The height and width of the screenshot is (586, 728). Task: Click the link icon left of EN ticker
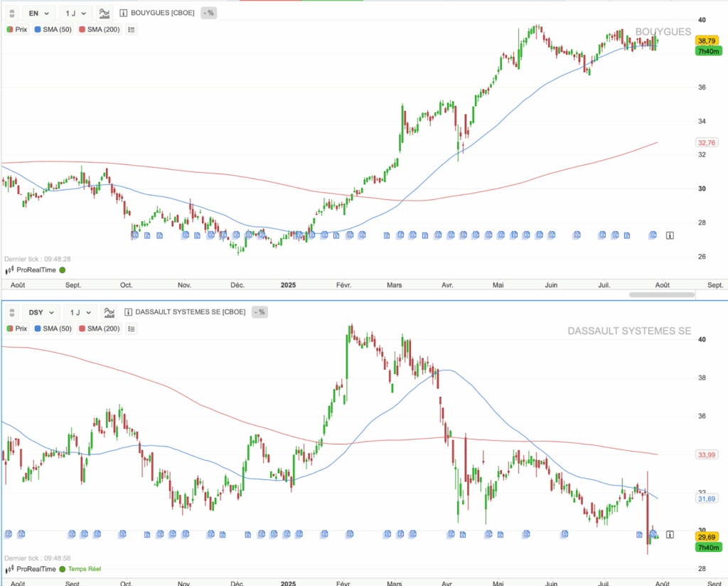[11, 13]
